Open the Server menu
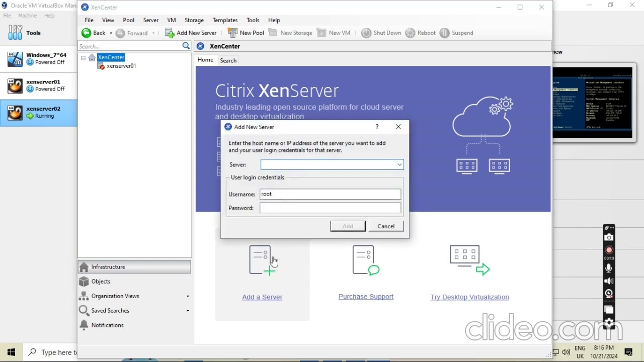The width and height of the screenshot is (644, 362). (x=151, y=20)
